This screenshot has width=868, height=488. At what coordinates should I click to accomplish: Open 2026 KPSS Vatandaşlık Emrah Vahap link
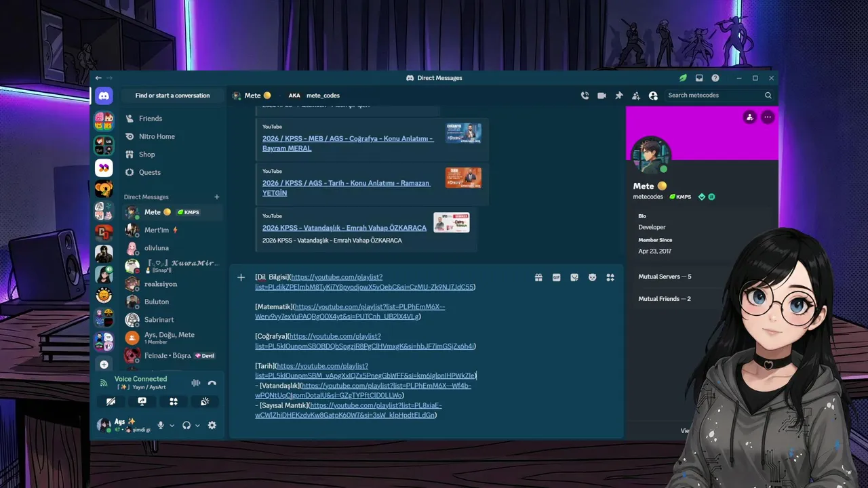344,228
